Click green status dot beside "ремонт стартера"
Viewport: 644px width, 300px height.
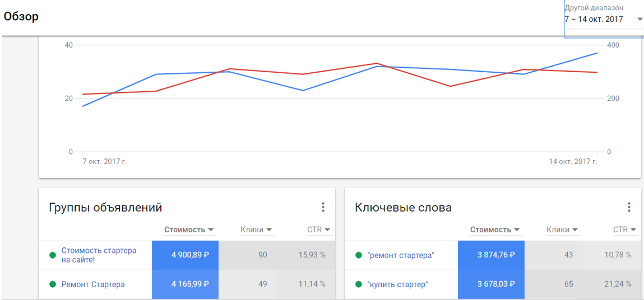(x=359, y=255)
